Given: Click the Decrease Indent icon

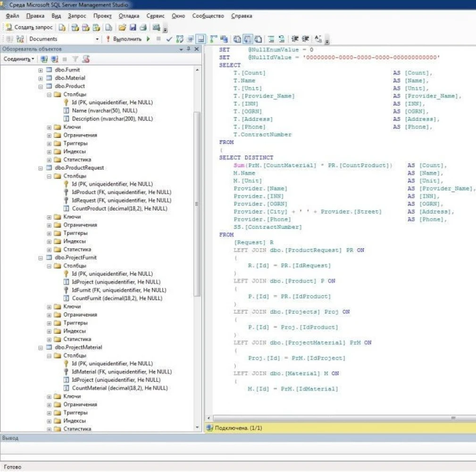Looking at the screenshot, I should pyautogui.click(x=295, y=39).
